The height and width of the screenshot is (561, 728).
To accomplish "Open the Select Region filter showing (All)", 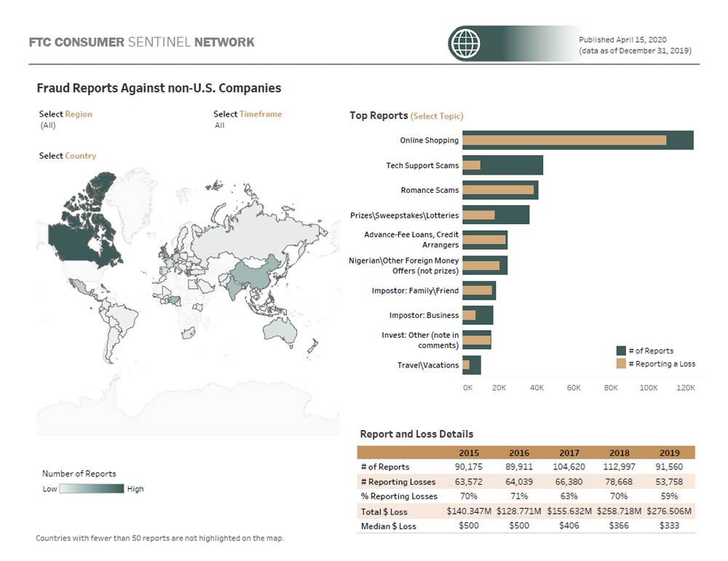I will pyautogui.click(x=48, y=124).
